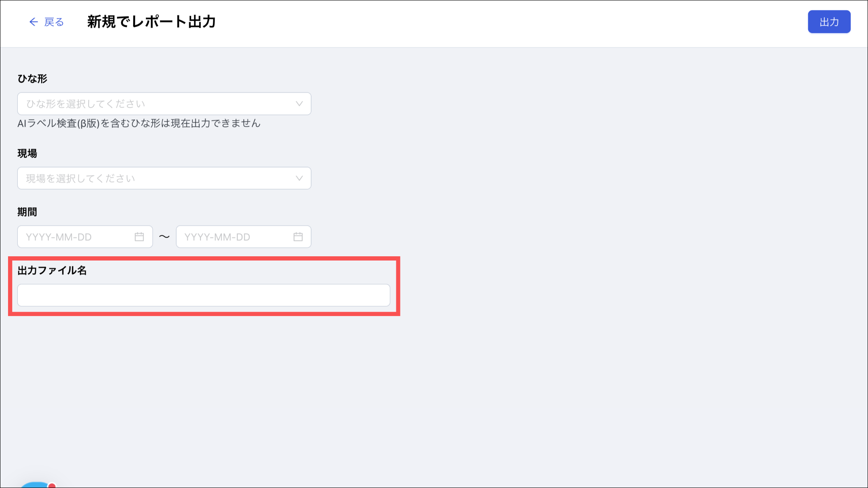Click the red notification dot on chat widget
868x488 pixels.
[52, 485]
